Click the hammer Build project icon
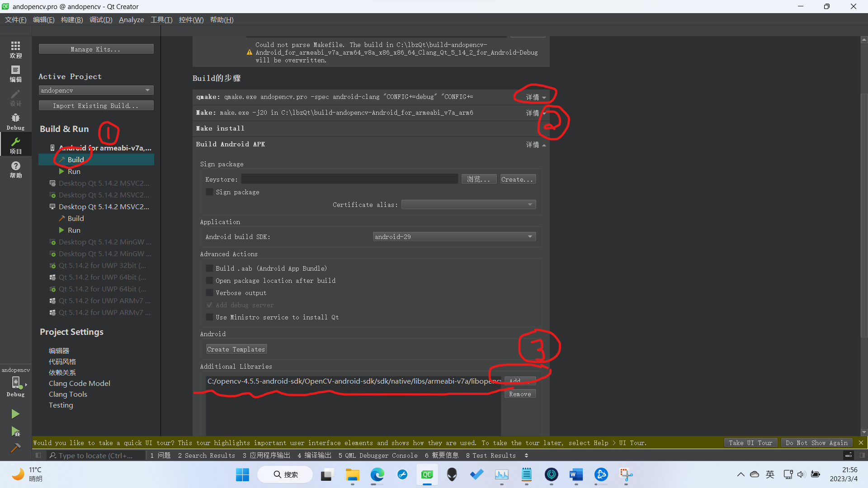The width and height of the screenshot is (868, 488). tap(15, 448)
